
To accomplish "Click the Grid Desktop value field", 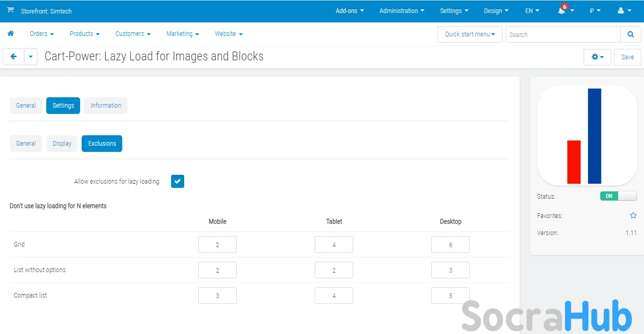I will click(x=450, y=245).
